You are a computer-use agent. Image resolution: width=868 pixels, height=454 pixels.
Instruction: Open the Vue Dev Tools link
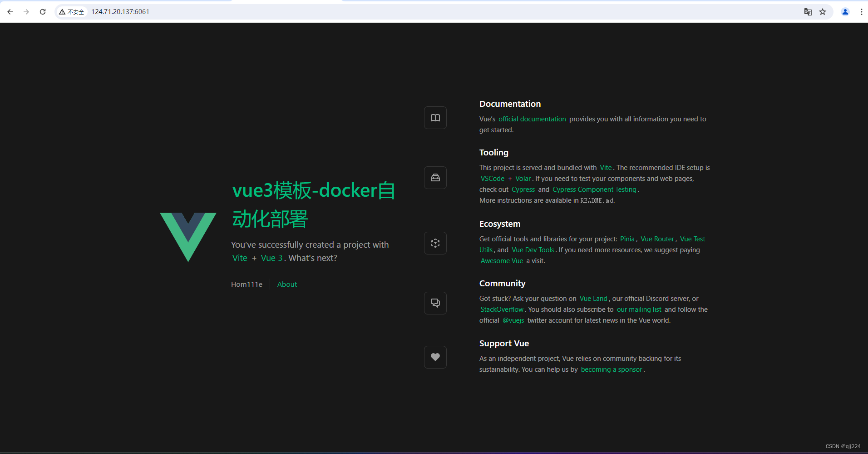click(x=533, y=250)
